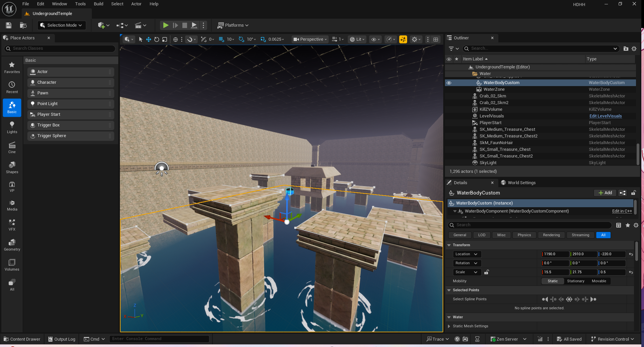Select the Lights category in Place Actors
The width and height of the screenshot is (644, 347).
point(12,127)
